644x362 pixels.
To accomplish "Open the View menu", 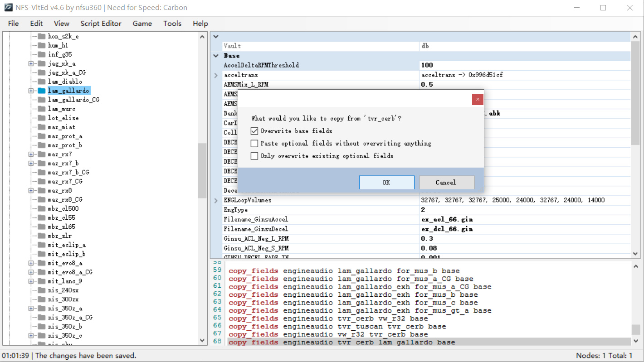I will tap(62, 24).
